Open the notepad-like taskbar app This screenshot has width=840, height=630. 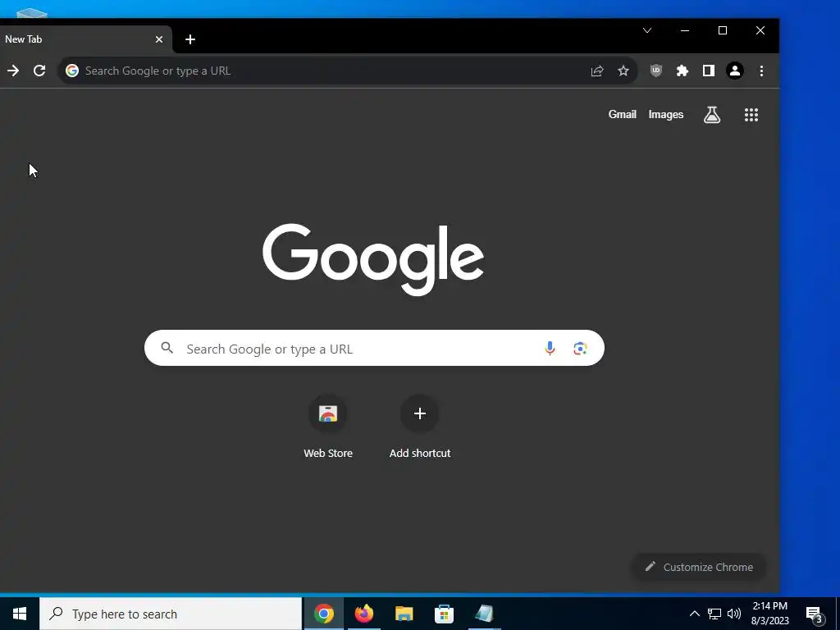(484, 614)
